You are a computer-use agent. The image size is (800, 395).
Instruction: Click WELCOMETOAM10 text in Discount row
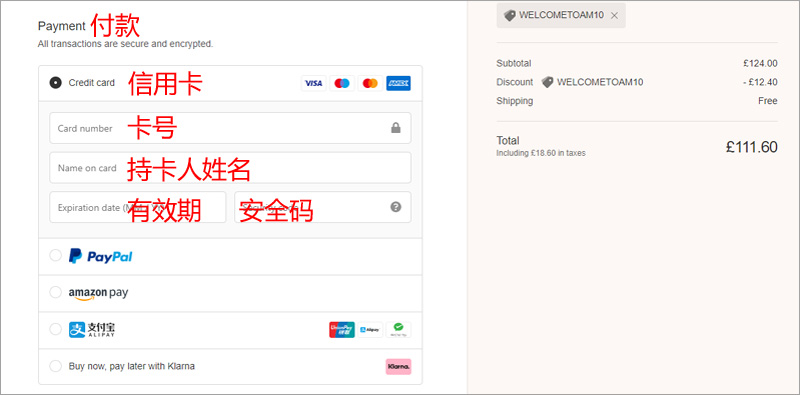pyautogui.click(x=600, y=82)
